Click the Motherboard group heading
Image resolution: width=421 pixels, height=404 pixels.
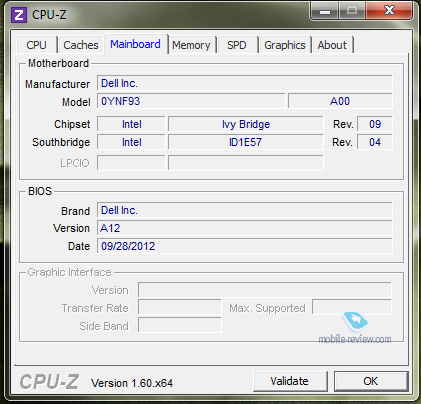tap(58, 63)
